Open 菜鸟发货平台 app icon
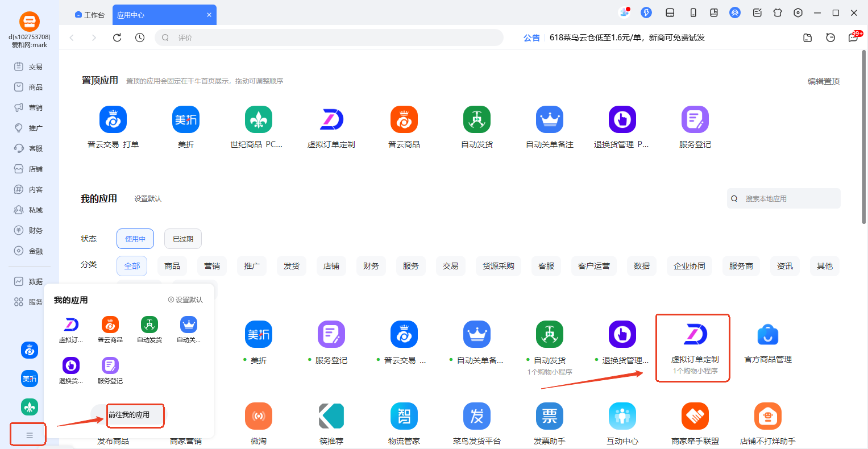The width and height of the screenshot is (868, 449). pos(477,417)
